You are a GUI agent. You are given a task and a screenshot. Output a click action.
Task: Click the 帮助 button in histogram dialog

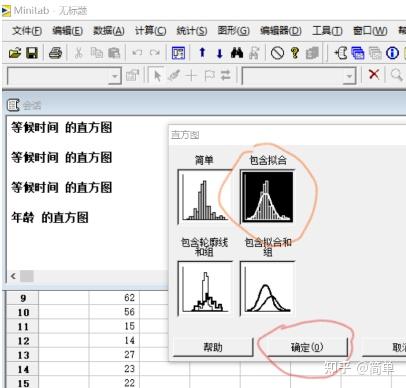[x=213, y=347]
